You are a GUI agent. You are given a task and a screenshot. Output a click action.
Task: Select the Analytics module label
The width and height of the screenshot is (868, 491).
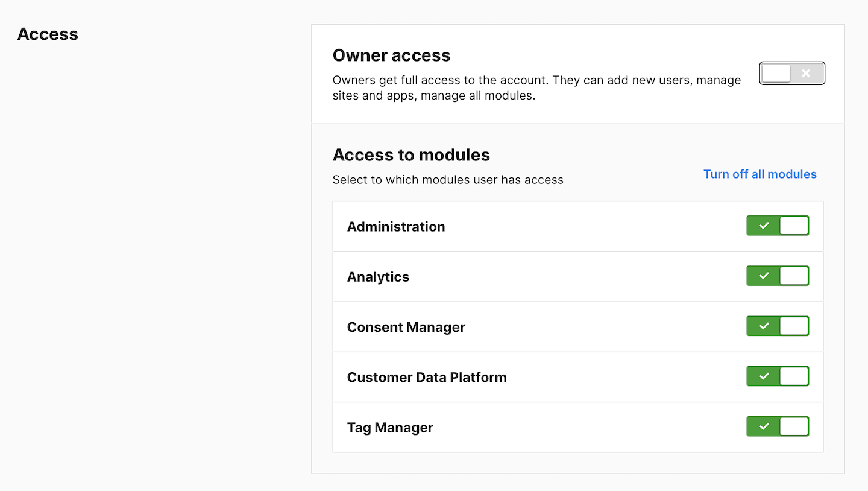tap(378, 277)
